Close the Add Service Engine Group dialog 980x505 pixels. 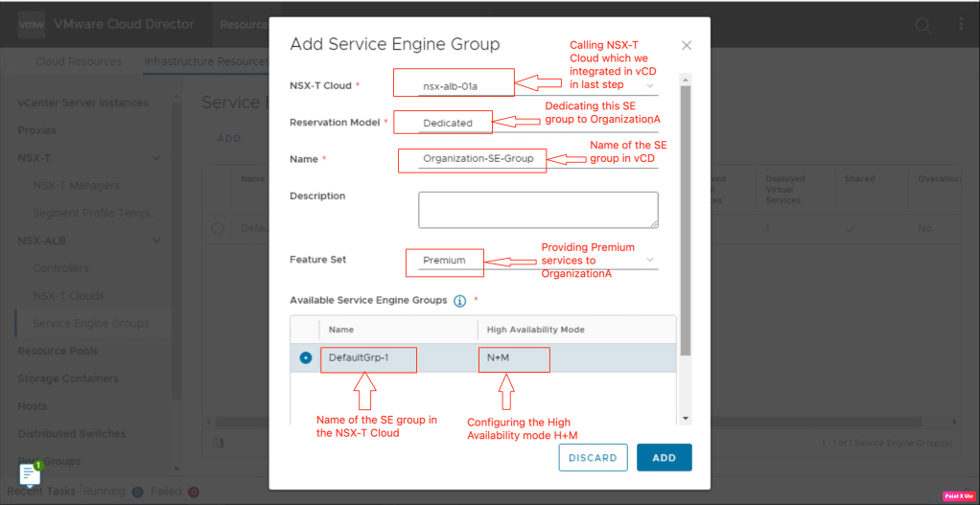[x=687, y=45]
